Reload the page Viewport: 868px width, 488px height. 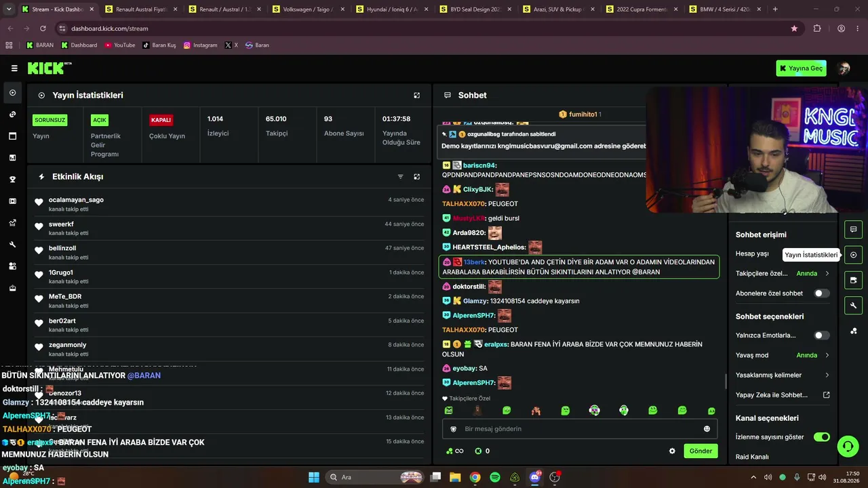point(43,28)
